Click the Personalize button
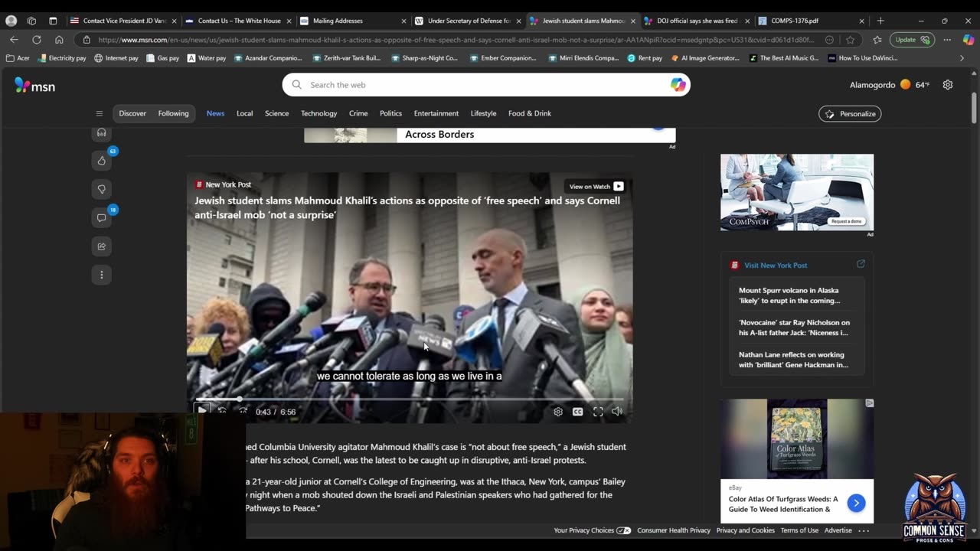Image resolution: width=980 pixels, height=551 pixels. coord(850,113)
